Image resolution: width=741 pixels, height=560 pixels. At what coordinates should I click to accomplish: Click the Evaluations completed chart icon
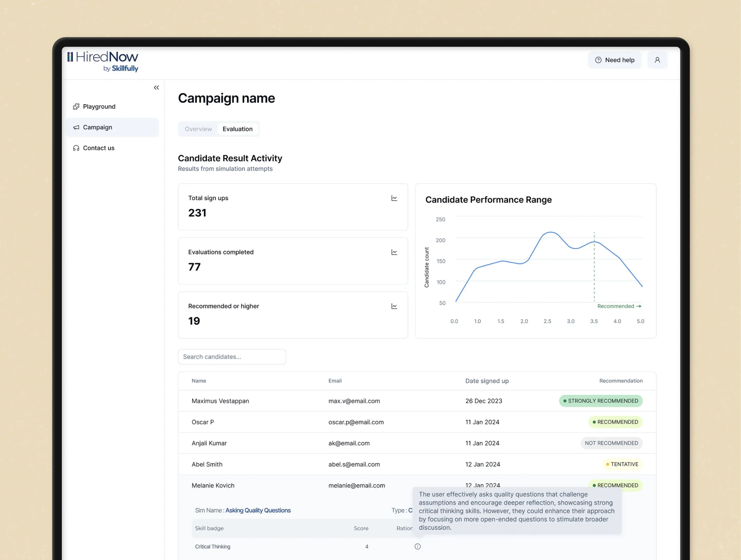tap(394, 252)
